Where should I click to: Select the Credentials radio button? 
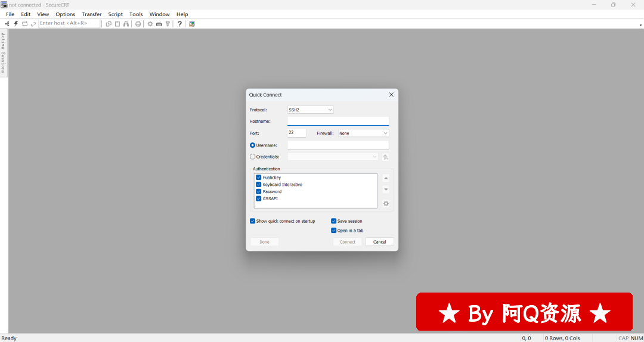[x=253, y=157]
